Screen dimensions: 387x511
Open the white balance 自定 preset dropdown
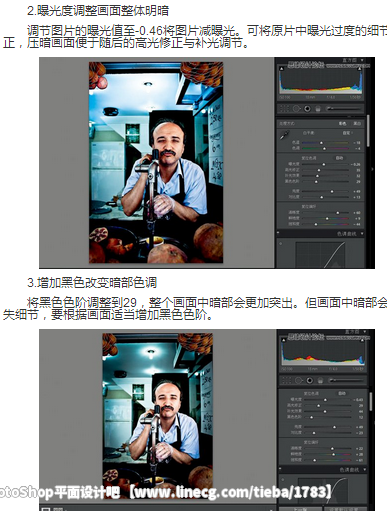coord(347,133)
